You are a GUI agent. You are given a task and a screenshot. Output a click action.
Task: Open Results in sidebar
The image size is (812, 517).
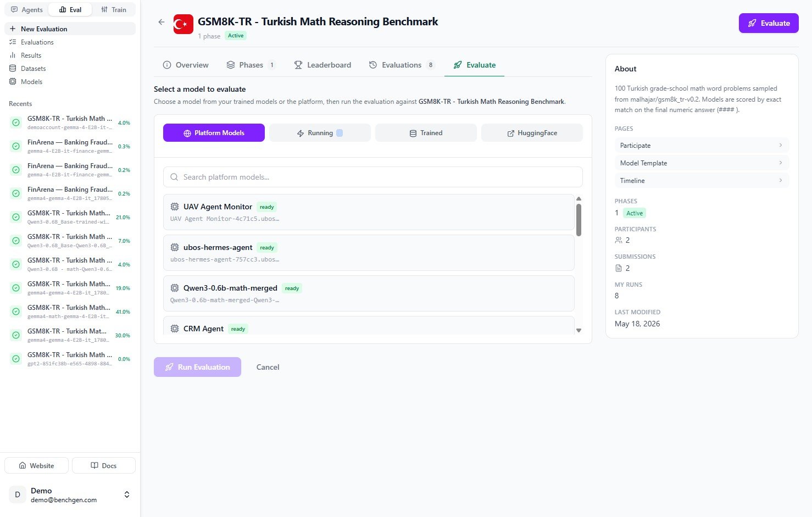tap(70, 55)
